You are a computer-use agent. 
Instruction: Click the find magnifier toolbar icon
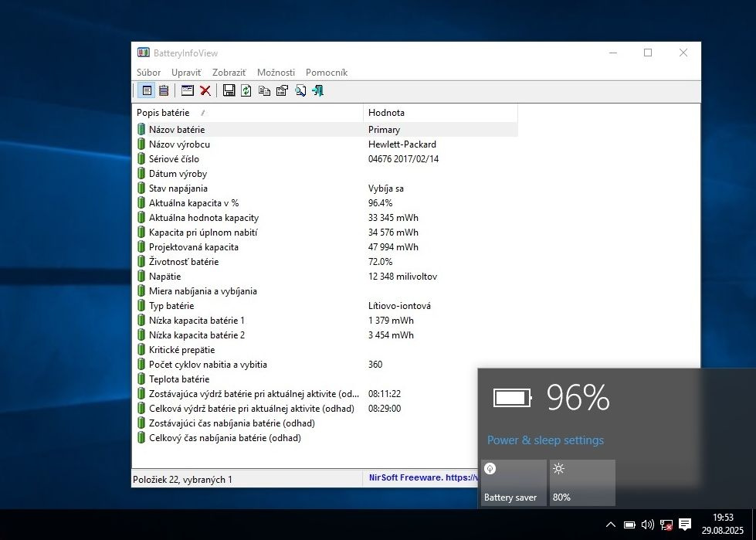(x=300, y=90)
